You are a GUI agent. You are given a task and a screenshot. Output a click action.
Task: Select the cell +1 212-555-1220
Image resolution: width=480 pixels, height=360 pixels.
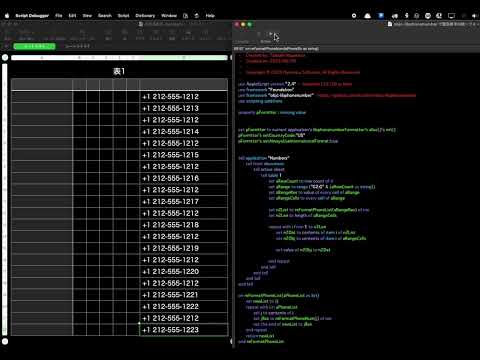point(184,272)
